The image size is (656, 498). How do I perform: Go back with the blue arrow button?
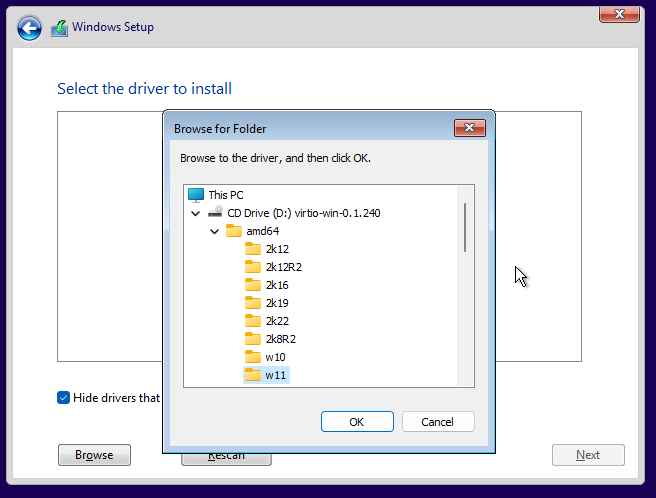(29, 28)
